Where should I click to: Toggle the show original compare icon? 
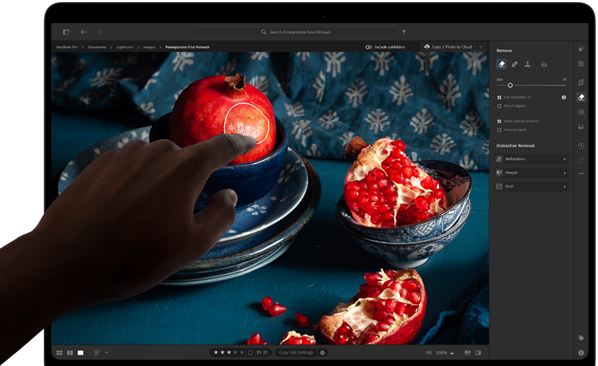[x=478, y=353]
